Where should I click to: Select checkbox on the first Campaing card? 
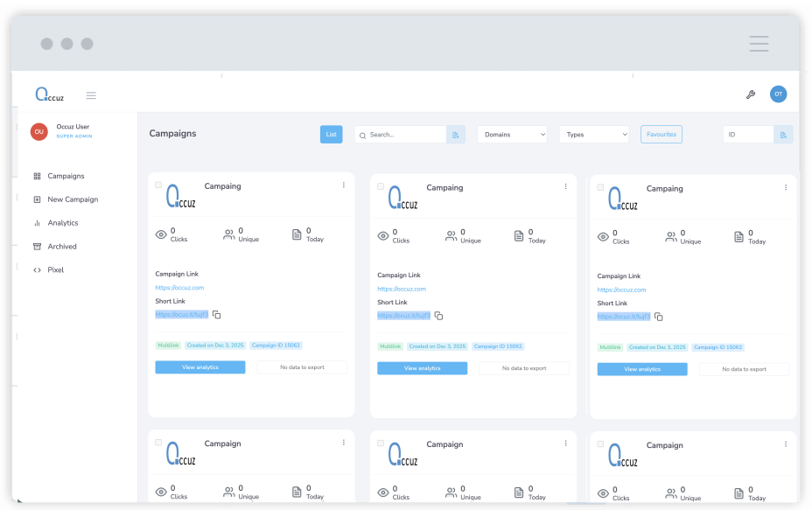[158, 185]
